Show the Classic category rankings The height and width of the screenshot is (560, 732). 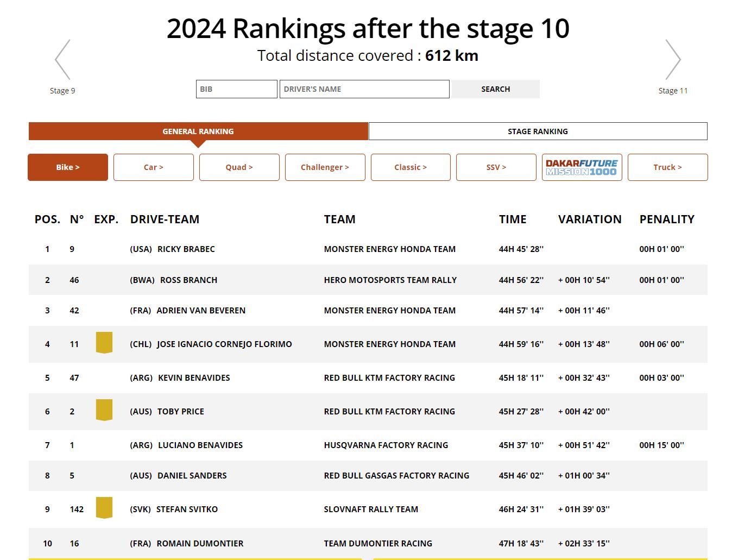tap(411, 167)
